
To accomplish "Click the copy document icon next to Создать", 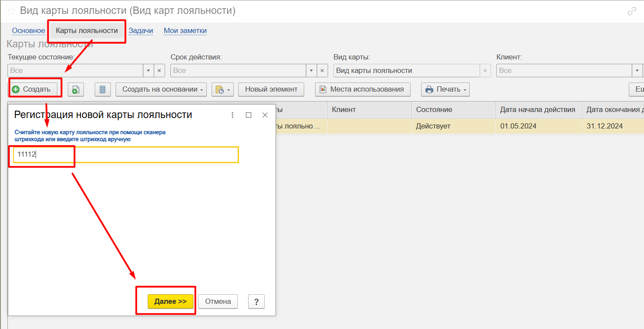I will click(x=76, y=89).
